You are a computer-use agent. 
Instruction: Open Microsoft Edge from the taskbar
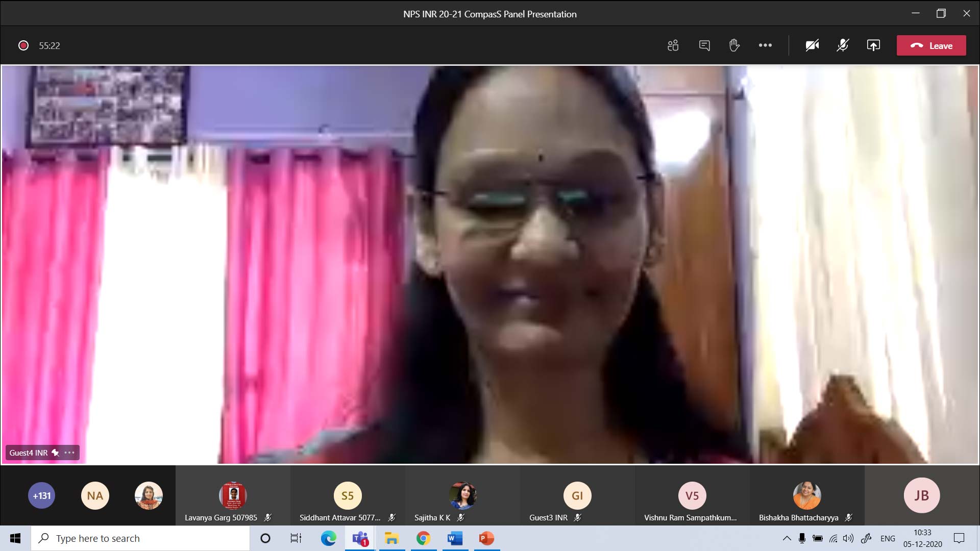tap(328, 538)
